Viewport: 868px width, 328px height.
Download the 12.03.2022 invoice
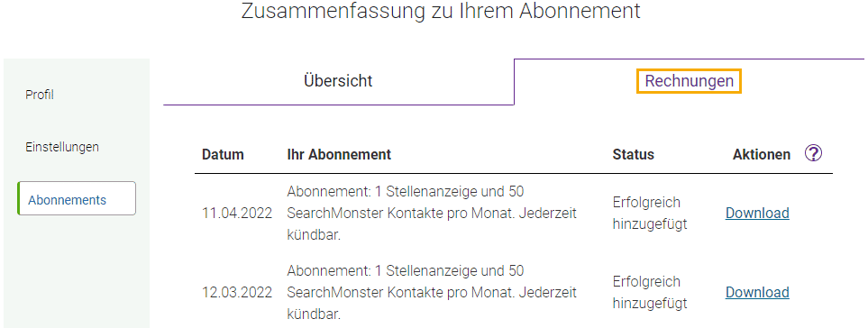(x=757, y=292)
